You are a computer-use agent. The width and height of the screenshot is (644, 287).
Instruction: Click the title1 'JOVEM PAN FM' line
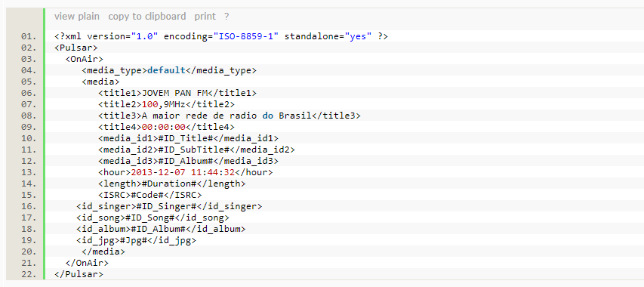pyautogui.click(x=177, y=93)
